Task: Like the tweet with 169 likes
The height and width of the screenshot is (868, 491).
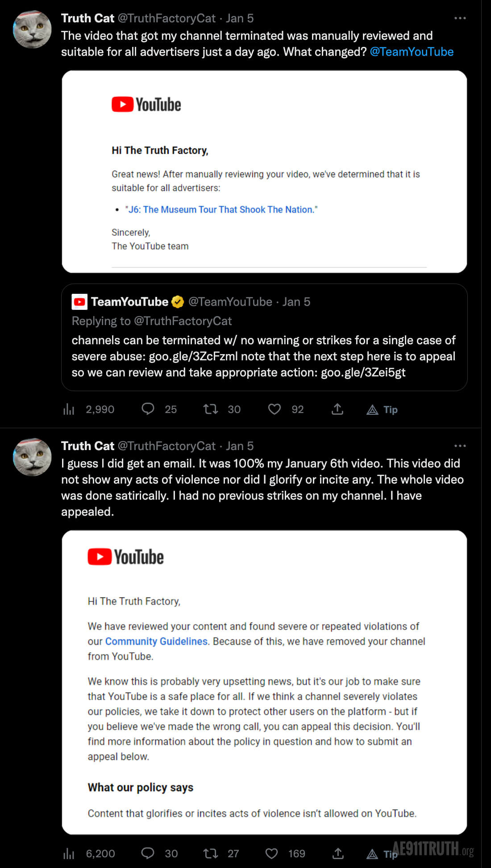Action: 272,853
